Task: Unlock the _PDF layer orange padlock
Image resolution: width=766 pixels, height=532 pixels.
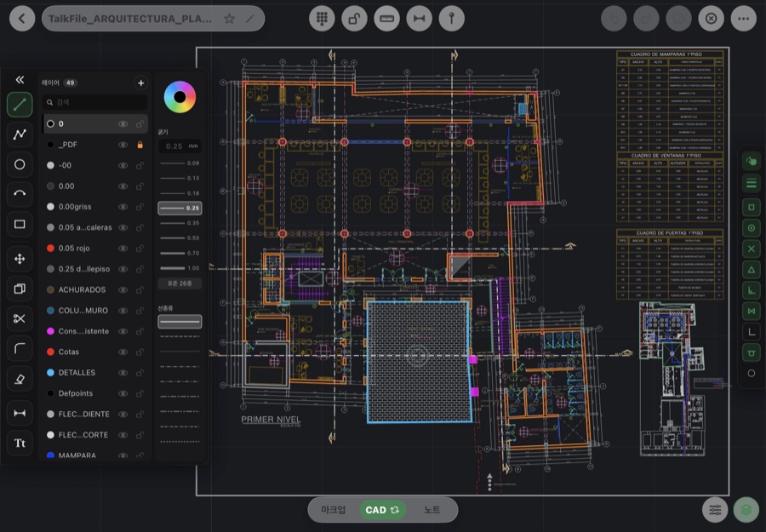Action: 140,145
